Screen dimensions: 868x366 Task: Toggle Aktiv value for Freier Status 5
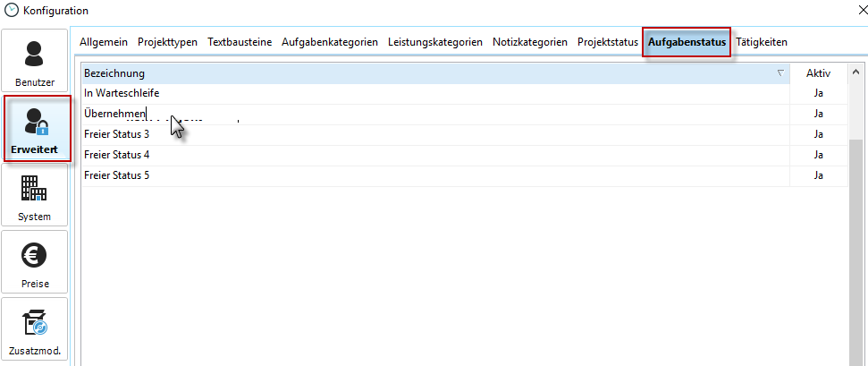click(818, 175)
